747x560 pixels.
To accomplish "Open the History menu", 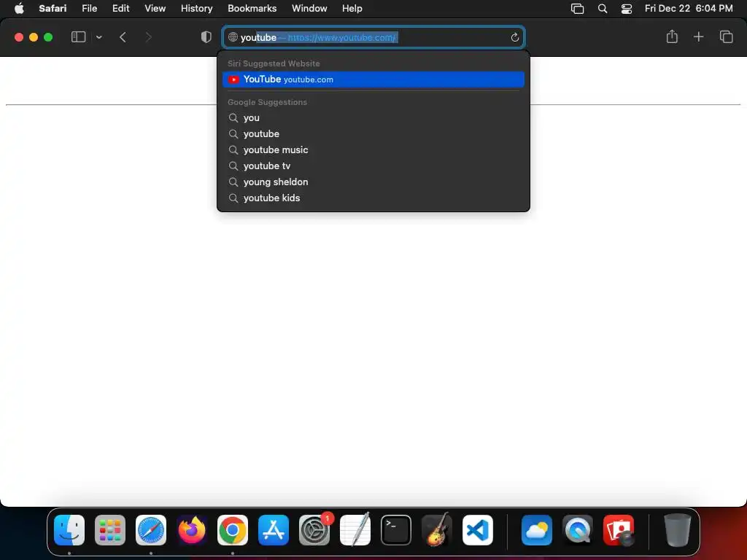I will tap(196, 9).
